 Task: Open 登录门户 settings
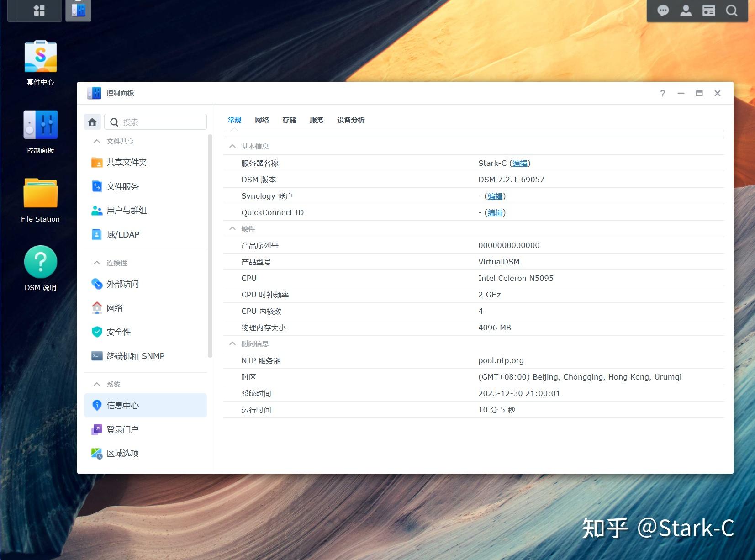(121, 429)
